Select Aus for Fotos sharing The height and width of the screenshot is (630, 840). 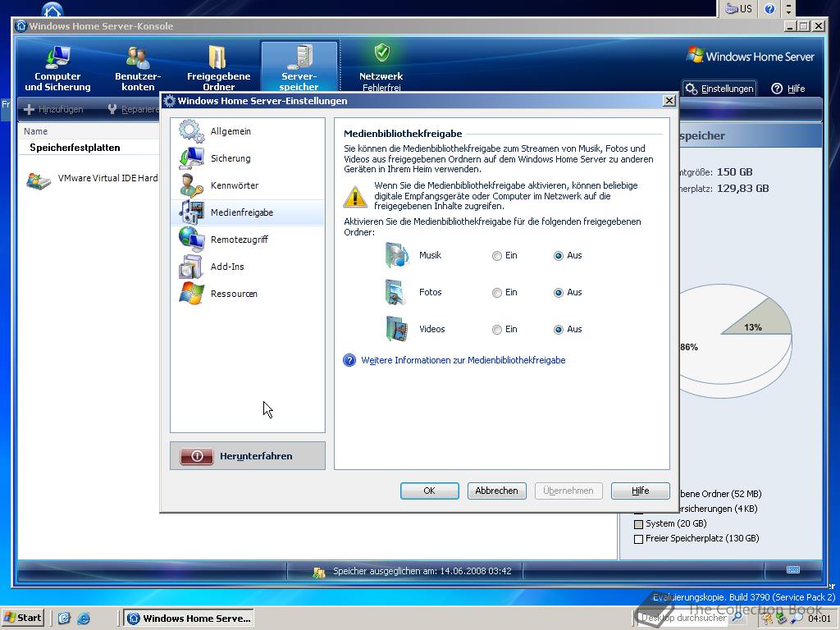[558, 293]
